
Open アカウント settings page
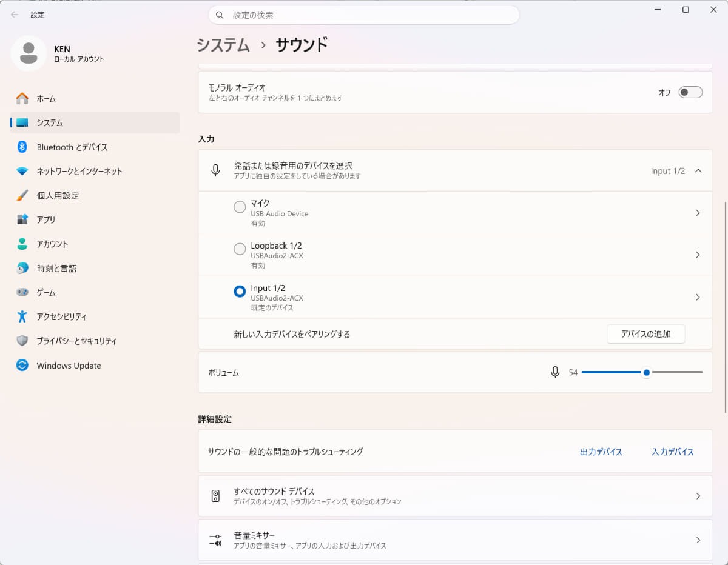click(95, 244)
